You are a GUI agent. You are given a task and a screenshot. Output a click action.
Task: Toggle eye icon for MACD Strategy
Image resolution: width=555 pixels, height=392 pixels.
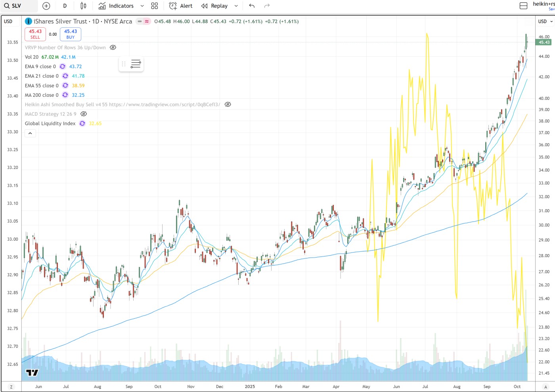(84, 114)
